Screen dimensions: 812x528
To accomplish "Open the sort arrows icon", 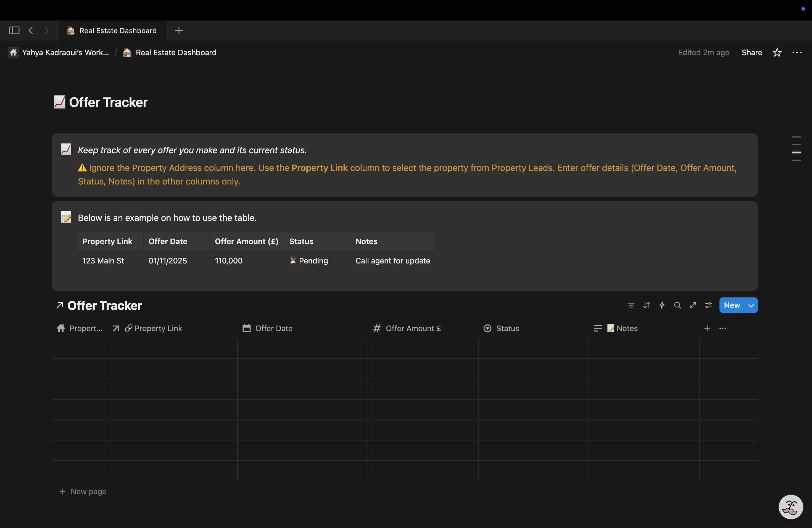I will 646,305.
